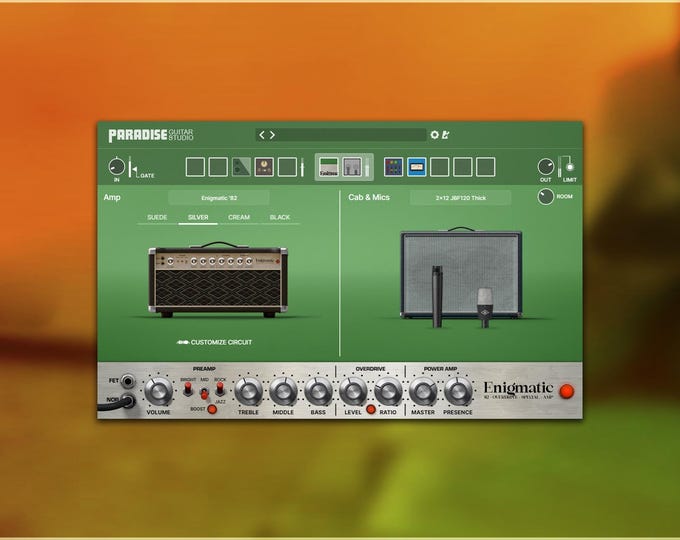The height and width of the screenshot is (540, 680).
Task: Click the MIDDLE knob
Action: coord(283,391)
